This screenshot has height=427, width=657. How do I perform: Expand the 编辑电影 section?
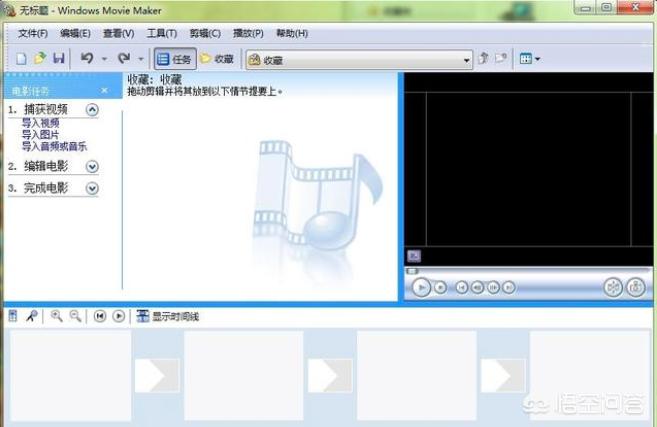coord(92,167)
